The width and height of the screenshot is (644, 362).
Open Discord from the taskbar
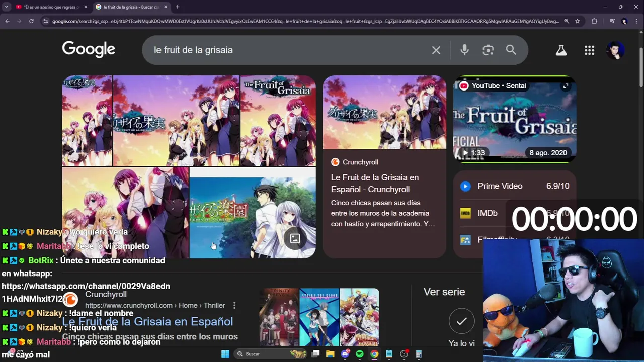[x=345, y=354]
